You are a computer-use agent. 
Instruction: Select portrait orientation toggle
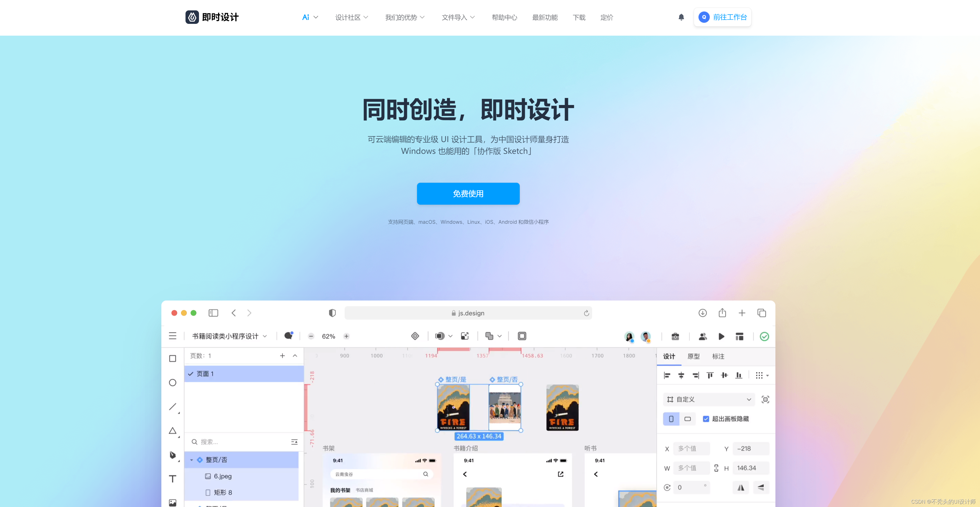[x=671, y=419]
